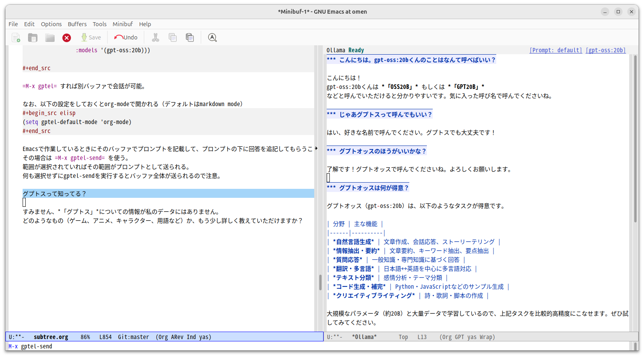Viewport: 644px width, 357px height.
Task: Click Git:master in the mode line
Action: (x=133, y=337)
